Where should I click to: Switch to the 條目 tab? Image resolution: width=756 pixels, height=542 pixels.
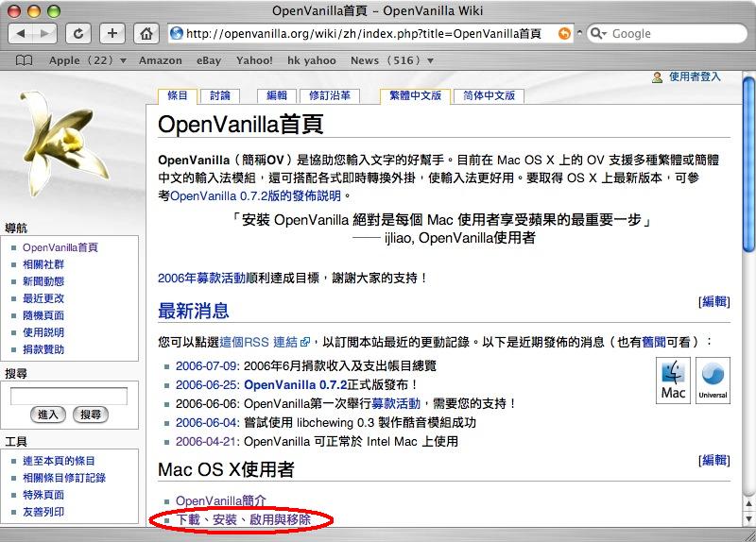click(178, 96)
